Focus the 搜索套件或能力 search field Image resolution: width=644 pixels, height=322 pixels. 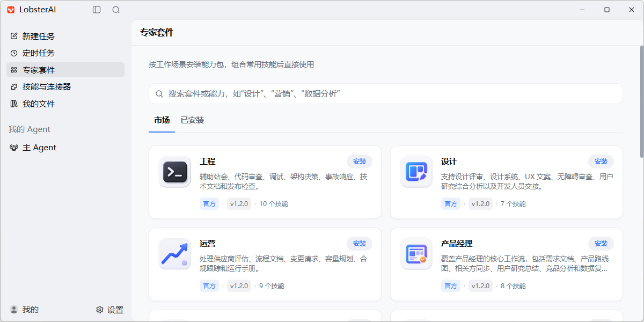pos(385,94)
